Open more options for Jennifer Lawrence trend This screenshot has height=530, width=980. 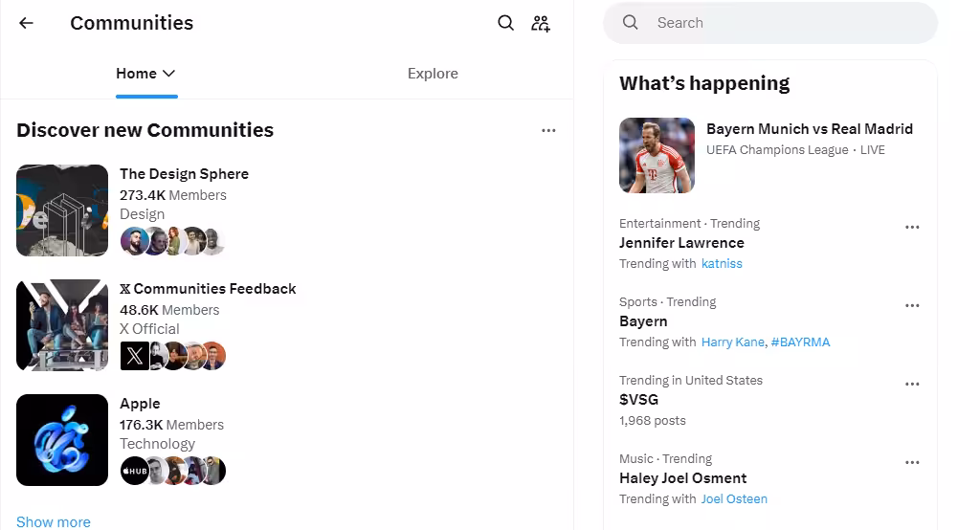pos(912,227)
